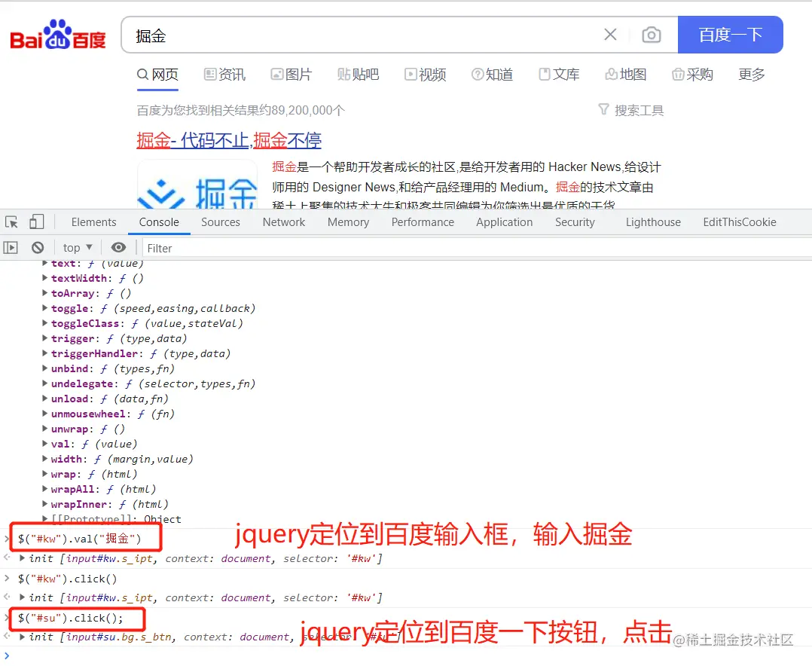Viewport: 812px width, 666px height.
Task: Open the DevTools Network tab
Action: [x=284, y=222]
